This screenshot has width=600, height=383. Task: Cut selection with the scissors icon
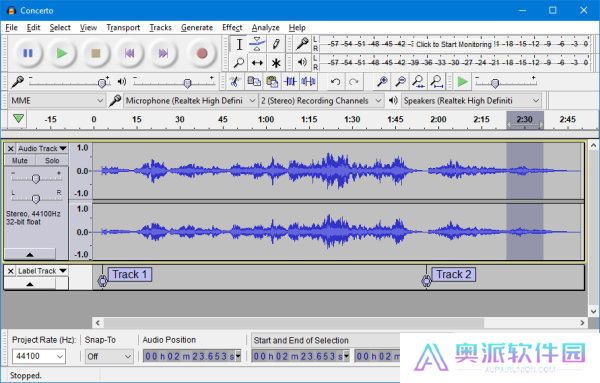[x=235, y=81]
